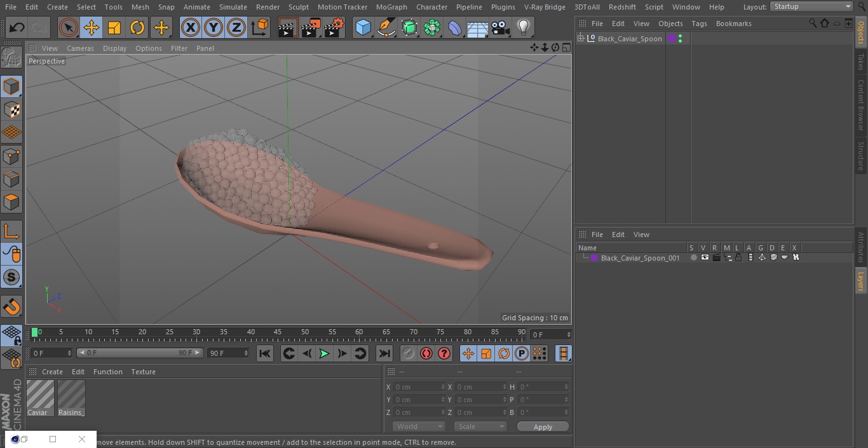
Task: Open the blue deformer objects icon
Action: pyautogui.click(x=455, y=28)
